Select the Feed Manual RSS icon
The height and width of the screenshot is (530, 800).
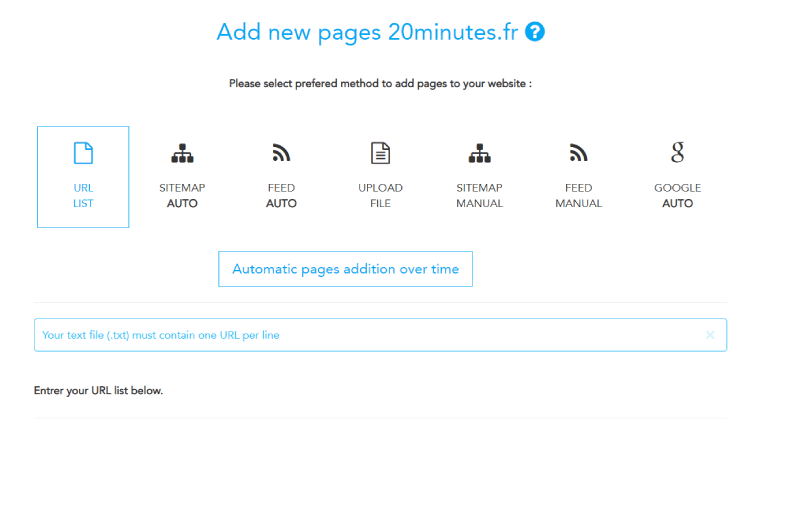click(579, 153)
